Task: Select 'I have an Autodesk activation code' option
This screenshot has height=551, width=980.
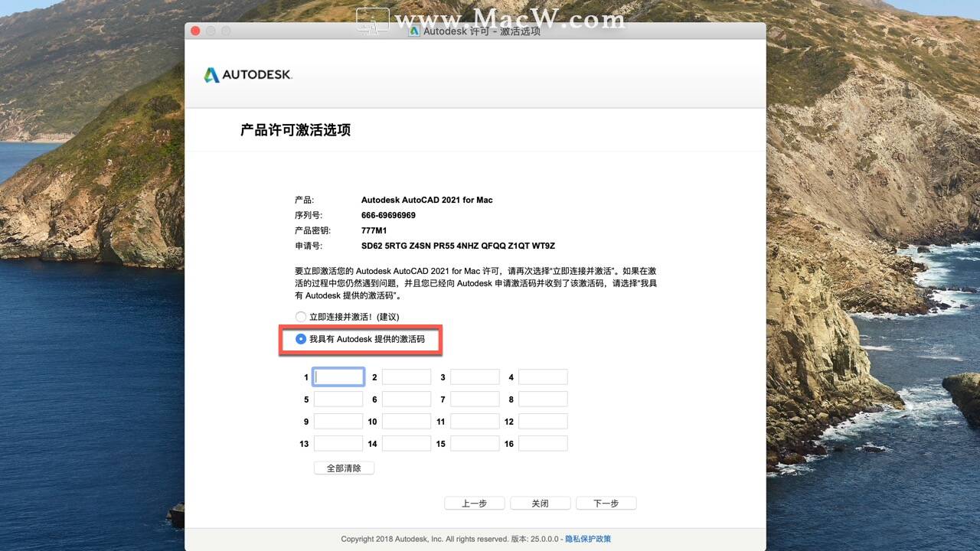Action: pyautogui.click(x=301, y=338)
